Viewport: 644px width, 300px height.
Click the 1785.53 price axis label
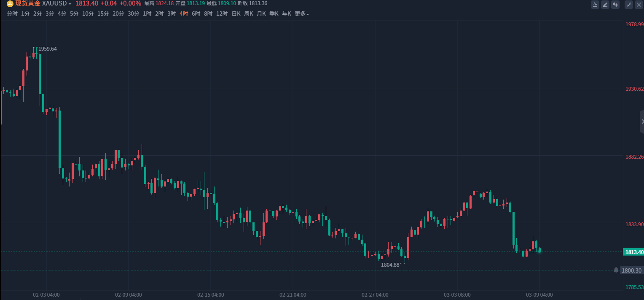pyautogui.click(x=634, y=287)
